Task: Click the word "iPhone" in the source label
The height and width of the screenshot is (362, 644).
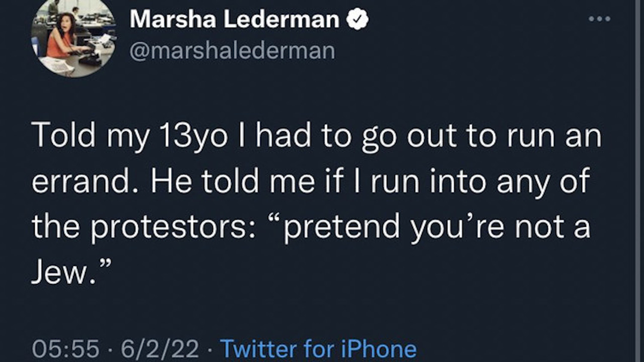Action: (x=379, y=348)
